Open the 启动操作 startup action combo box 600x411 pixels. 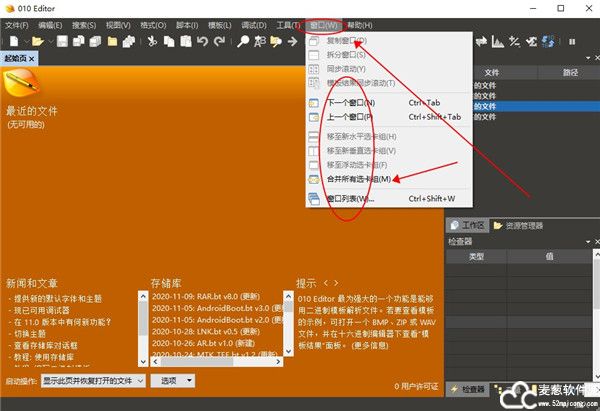click(x=93, y=381)
